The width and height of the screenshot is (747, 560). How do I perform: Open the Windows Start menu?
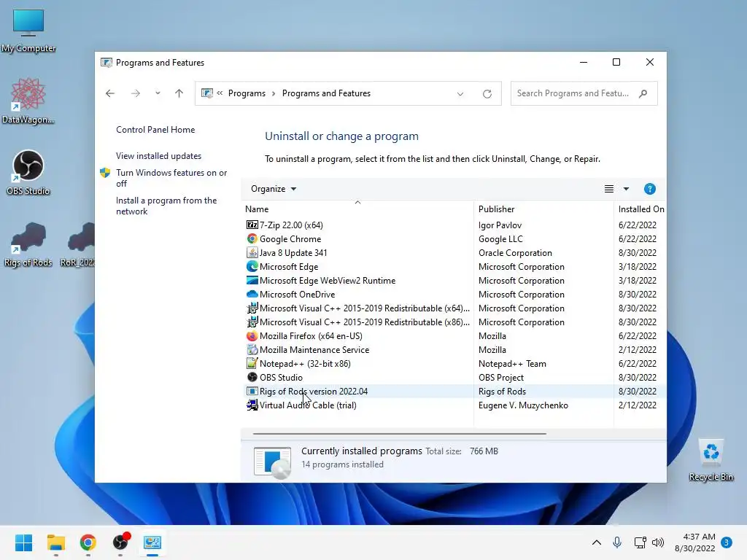(24, 542)
